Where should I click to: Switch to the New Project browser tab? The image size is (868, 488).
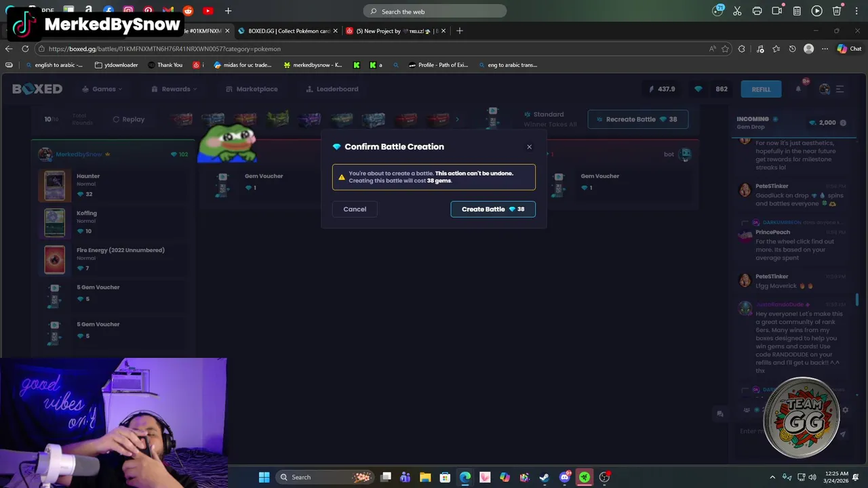click(397, 30)
